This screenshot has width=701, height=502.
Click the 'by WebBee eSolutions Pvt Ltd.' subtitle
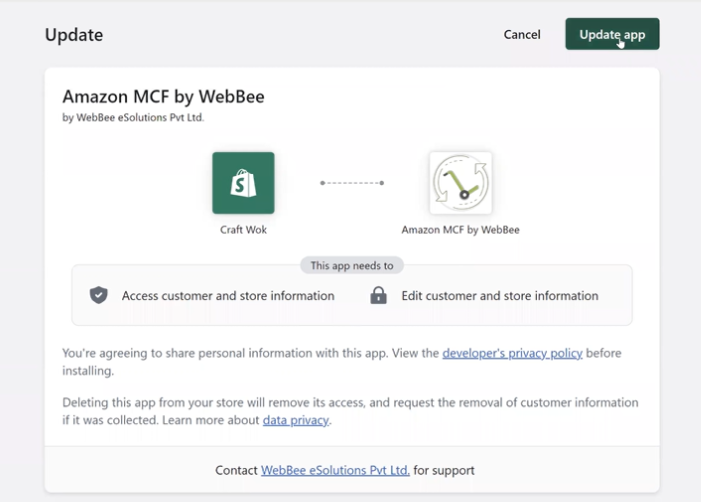(140, 117)
